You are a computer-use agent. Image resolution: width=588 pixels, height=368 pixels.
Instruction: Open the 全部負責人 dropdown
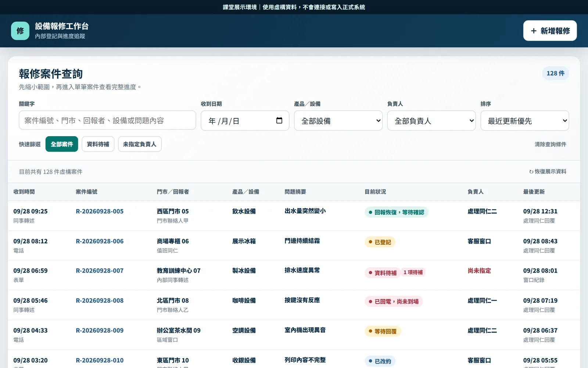(x=431, y=121)
